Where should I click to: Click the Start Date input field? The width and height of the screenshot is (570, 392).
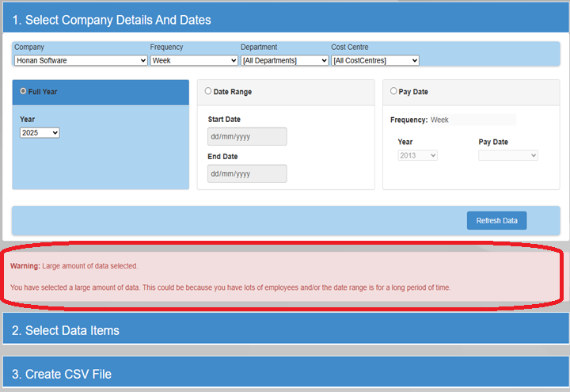[x=247, y=136]
